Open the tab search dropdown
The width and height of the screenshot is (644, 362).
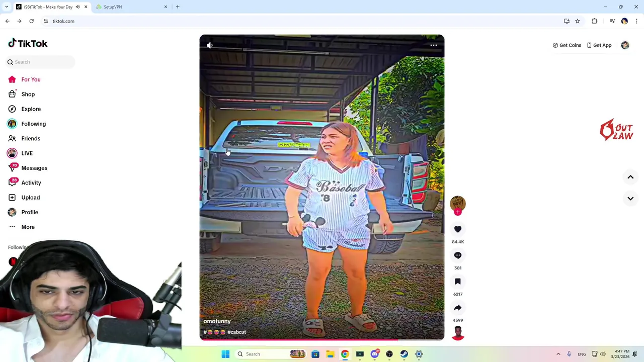click(6, 7)
